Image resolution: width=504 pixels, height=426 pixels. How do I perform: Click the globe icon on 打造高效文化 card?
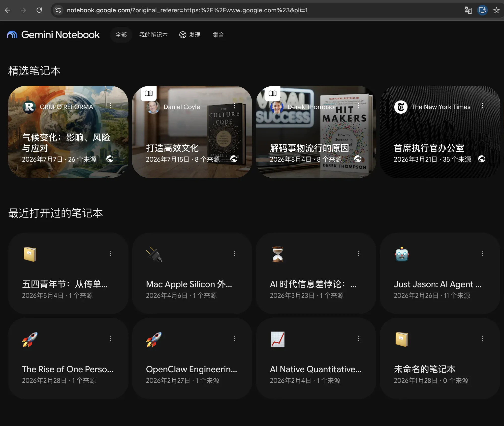[234, 159]
